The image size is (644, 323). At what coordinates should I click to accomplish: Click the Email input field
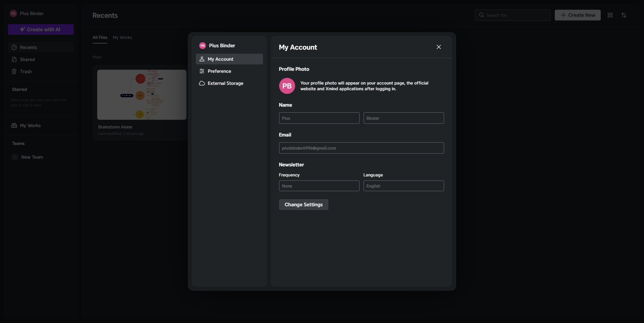pos(361,148)
